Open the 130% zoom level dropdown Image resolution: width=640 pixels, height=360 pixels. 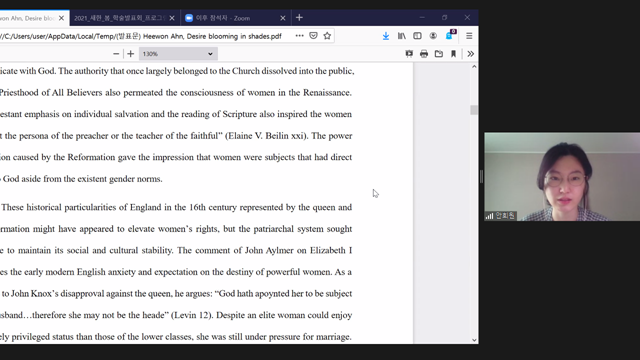[178, 54]
